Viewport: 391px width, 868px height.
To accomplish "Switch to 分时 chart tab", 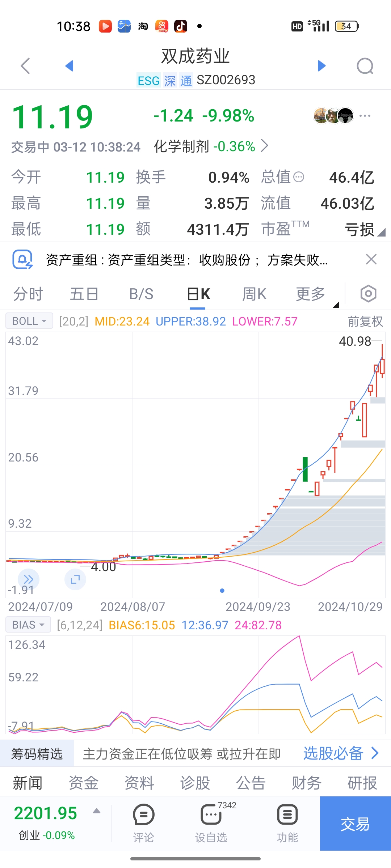I will tap(28, 294).
